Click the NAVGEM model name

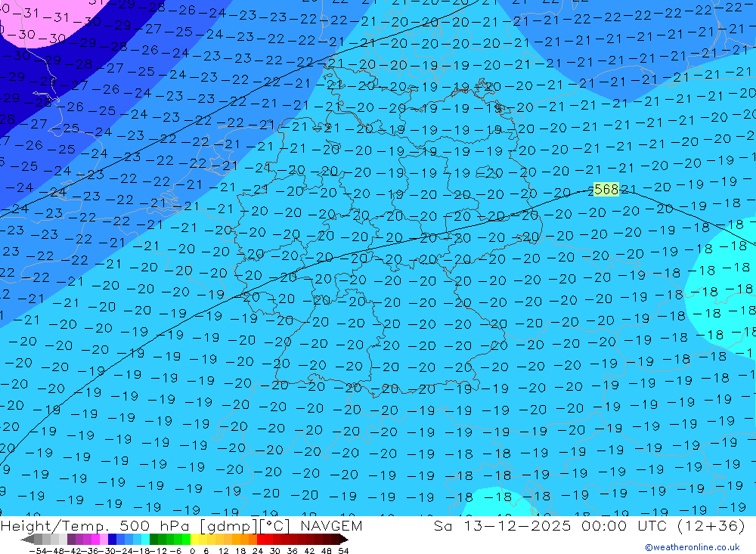pyautogui.click(x=331, y=526)
